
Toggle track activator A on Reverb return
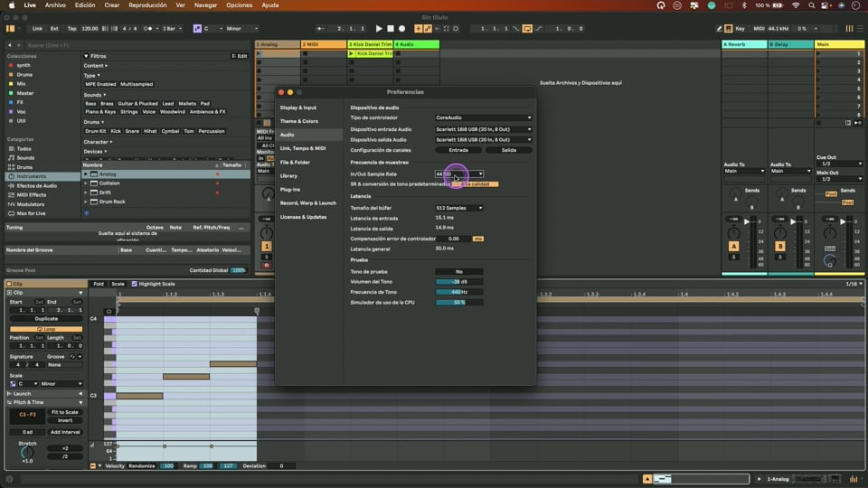point(733,246)
